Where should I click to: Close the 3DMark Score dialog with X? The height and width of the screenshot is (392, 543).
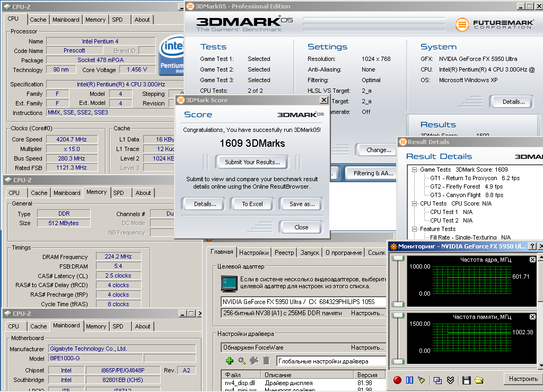click(x=324, y=100)
